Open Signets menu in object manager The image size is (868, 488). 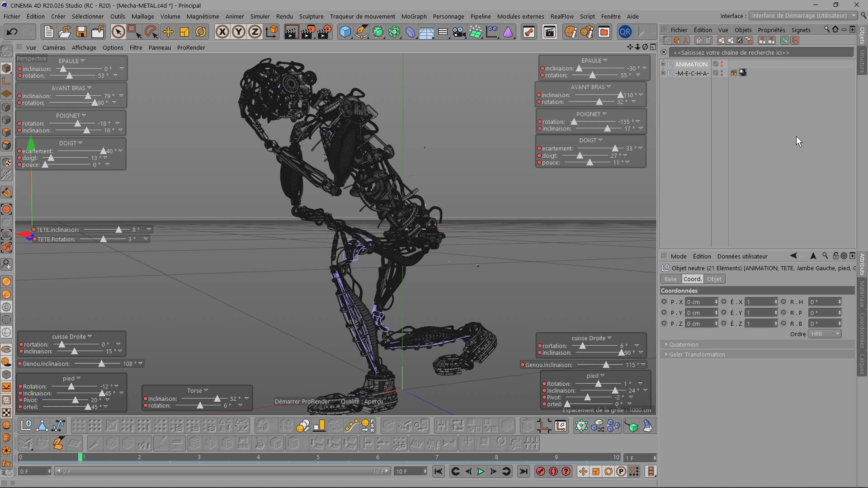(x=801, y=30)
